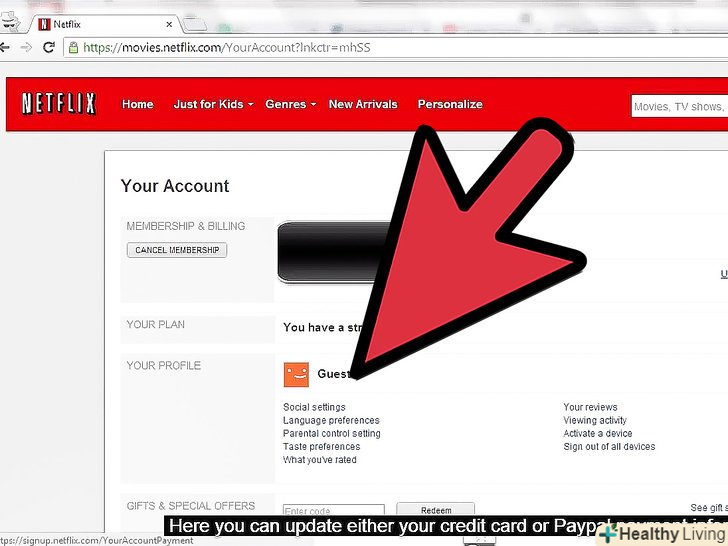Click the Guest profile name
Image resolution: width=728 pixels, height=546 pixels.
333,374
